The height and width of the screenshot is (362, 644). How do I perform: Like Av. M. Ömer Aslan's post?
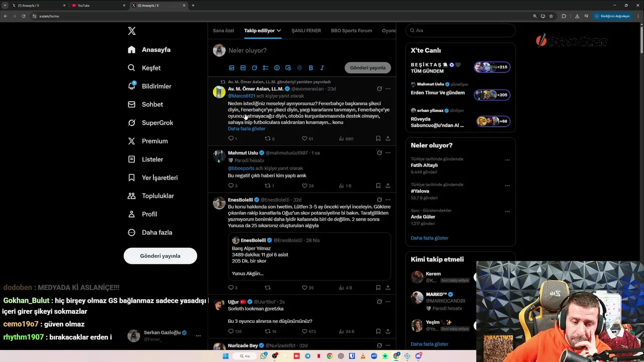(307, 138)
